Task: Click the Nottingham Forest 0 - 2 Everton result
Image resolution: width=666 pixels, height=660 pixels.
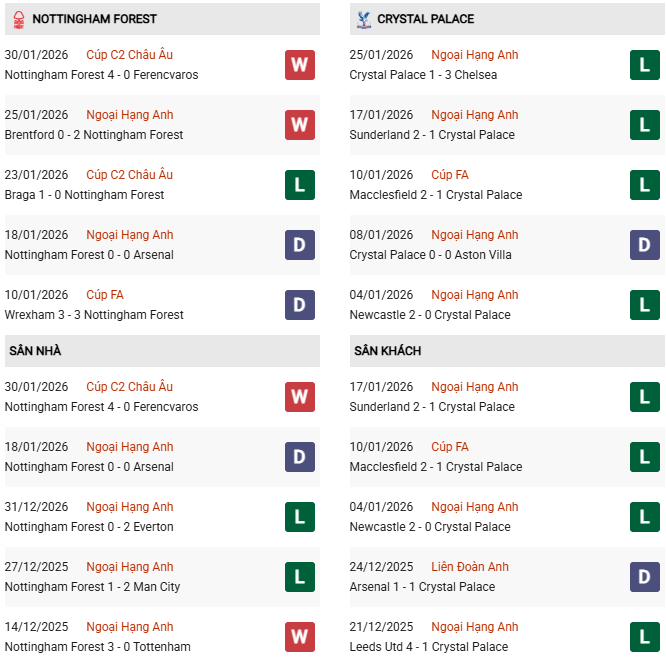Action: pyautogui.click(x=89, y=527)
